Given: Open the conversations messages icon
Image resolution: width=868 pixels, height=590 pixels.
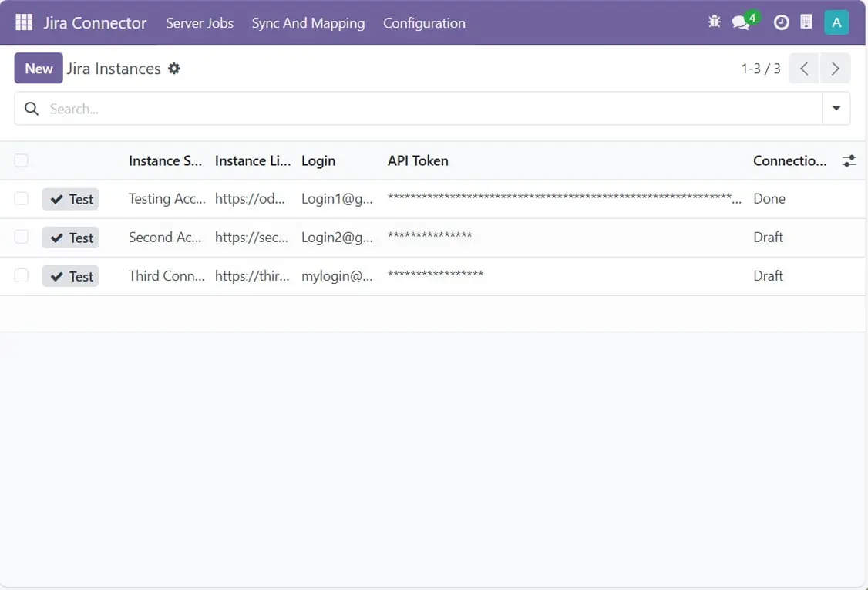Looking at the screenshot, I should (741, 22).
